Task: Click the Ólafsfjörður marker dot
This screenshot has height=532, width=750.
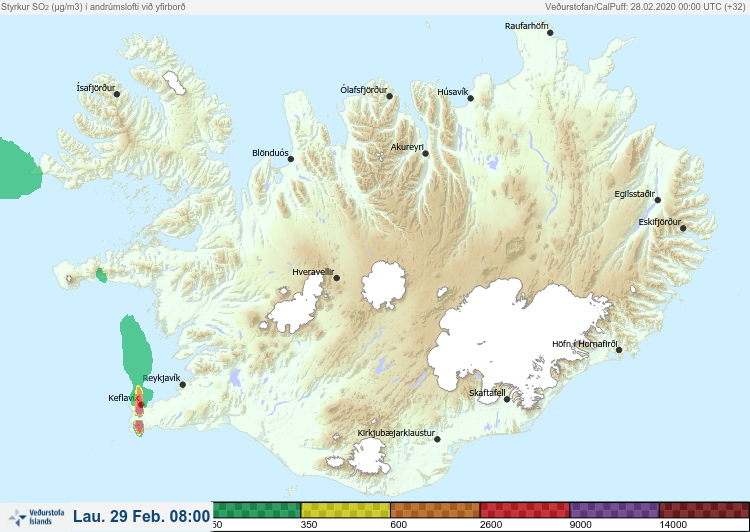Action: tap(390, 97)
